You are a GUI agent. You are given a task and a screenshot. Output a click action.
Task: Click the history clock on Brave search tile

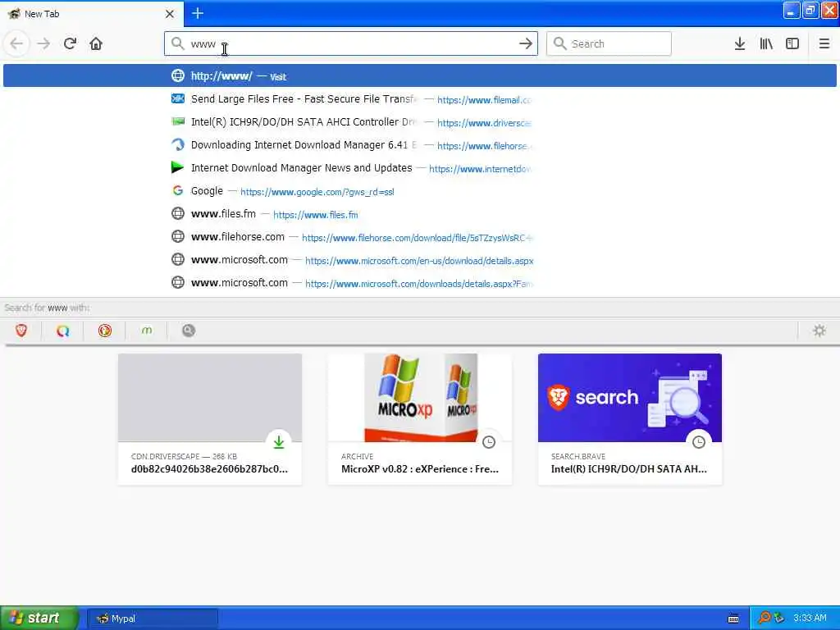point(699,442)
